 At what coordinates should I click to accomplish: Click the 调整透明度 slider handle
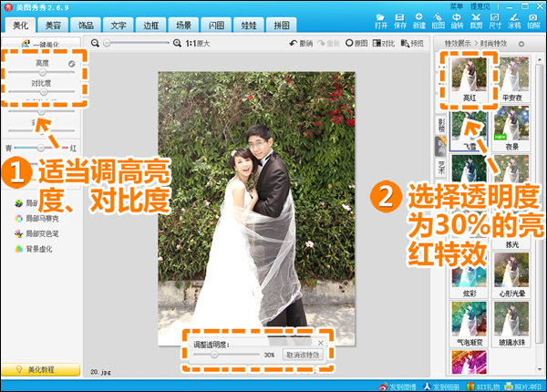[x=214, y=355]
